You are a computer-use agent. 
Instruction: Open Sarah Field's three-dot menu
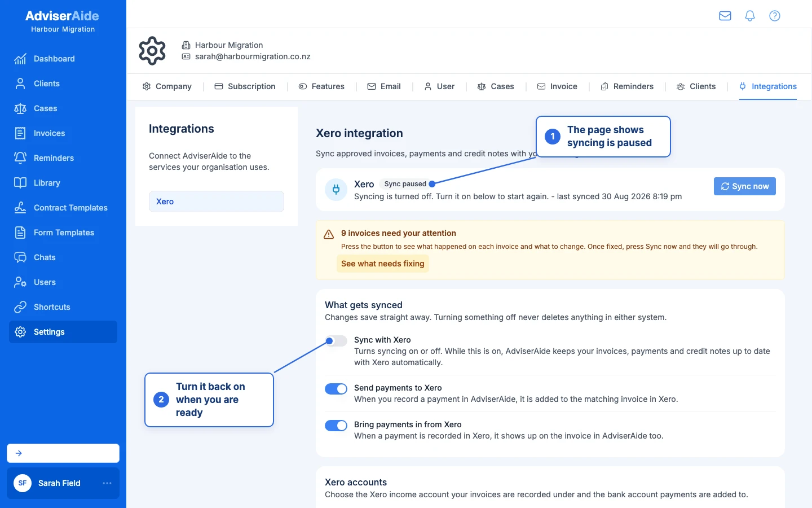[x=107, y=483]
